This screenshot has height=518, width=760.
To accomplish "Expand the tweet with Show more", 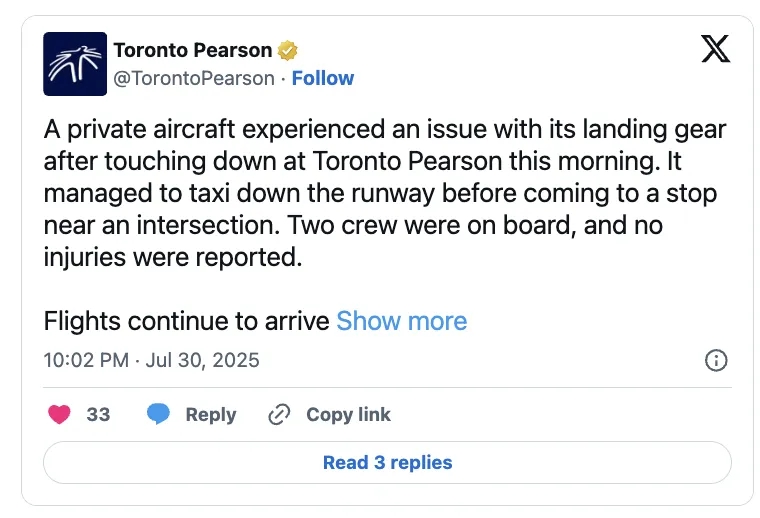I will click(401, 321).
